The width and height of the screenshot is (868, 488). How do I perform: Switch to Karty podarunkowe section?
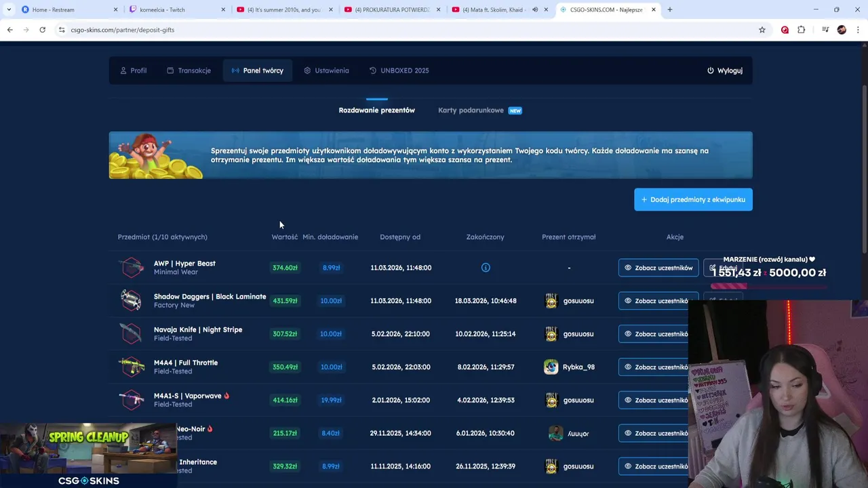coord(471,110)
